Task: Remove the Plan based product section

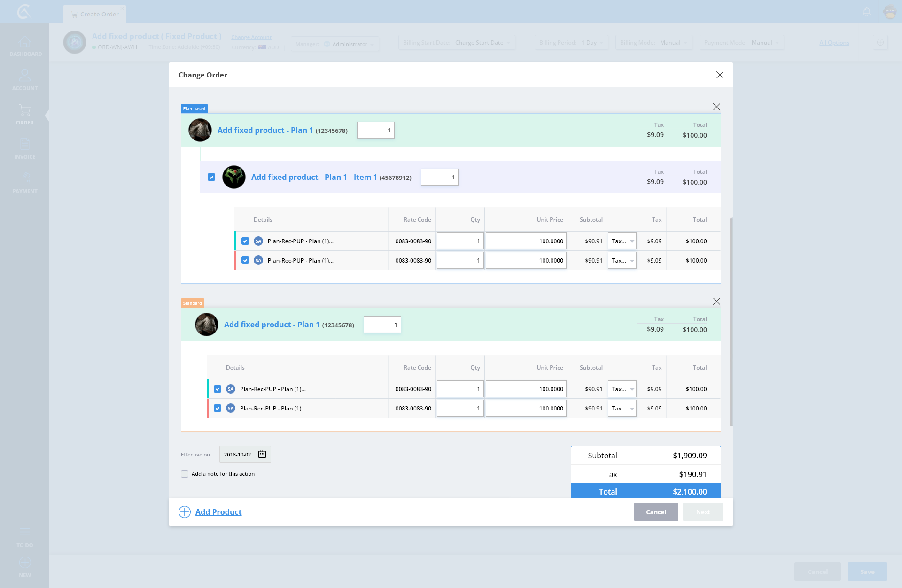Action: click(716, 107)
